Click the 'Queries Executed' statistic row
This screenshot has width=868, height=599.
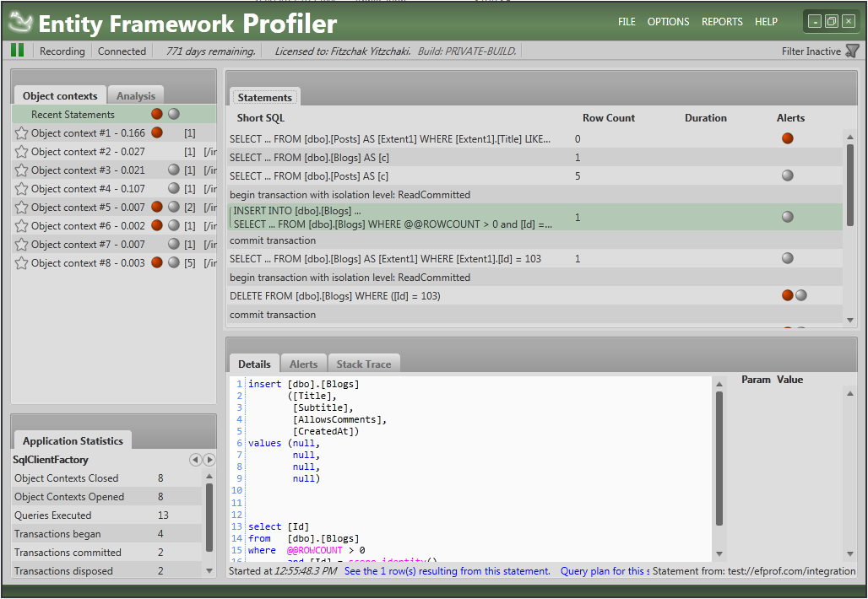107,515
